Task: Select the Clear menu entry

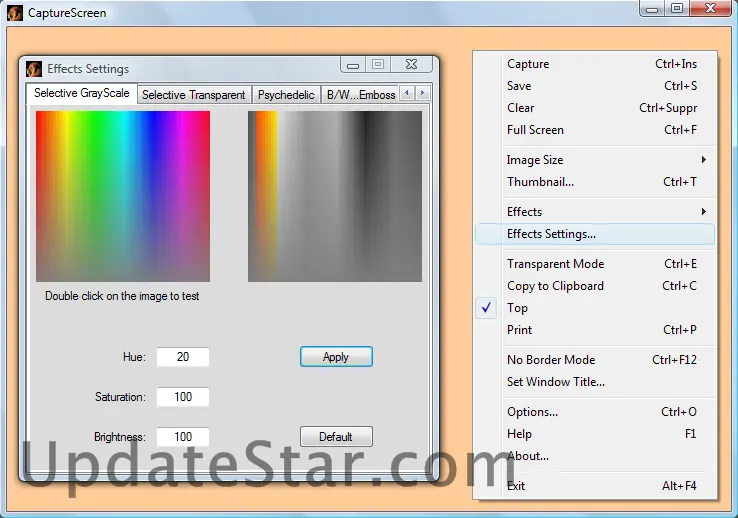Action: [x=595, y=108]
